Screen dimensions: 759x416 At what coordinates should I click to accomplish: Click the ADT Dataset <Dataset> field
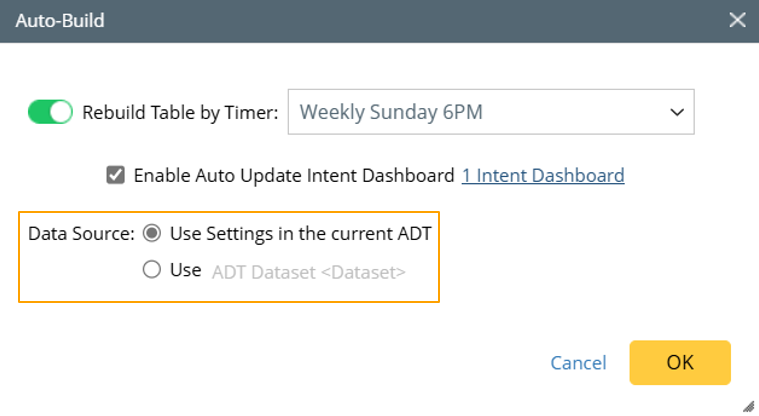click(x=309, y=270)
